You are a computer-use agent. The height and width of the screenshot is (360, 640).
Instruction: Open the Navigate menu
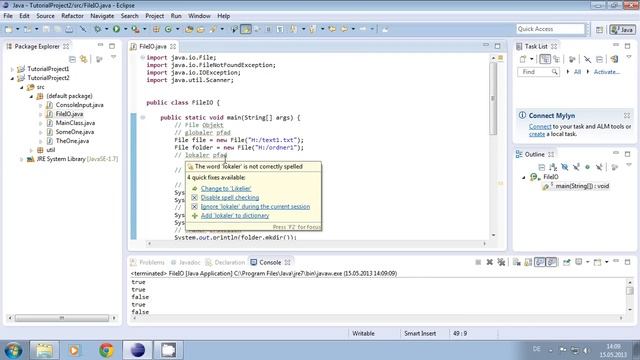tap(102, 16)
